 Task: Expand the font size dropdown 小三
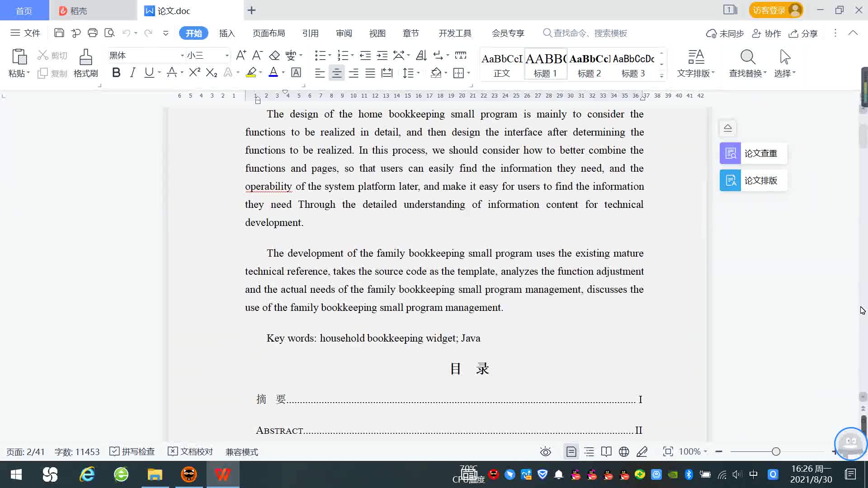[x=227, y=55]
